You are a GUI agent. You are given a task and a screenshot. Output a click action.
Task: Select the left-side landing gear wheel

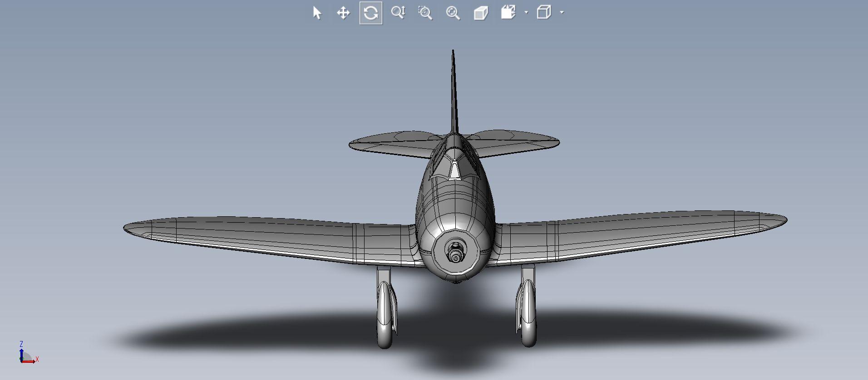point(385,317)
